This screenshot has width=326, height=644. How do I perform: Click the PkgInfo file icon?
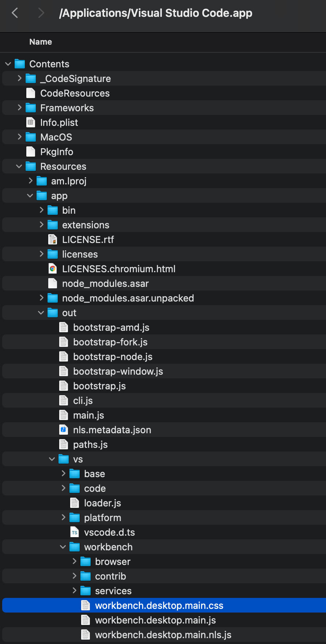[31, 152]
